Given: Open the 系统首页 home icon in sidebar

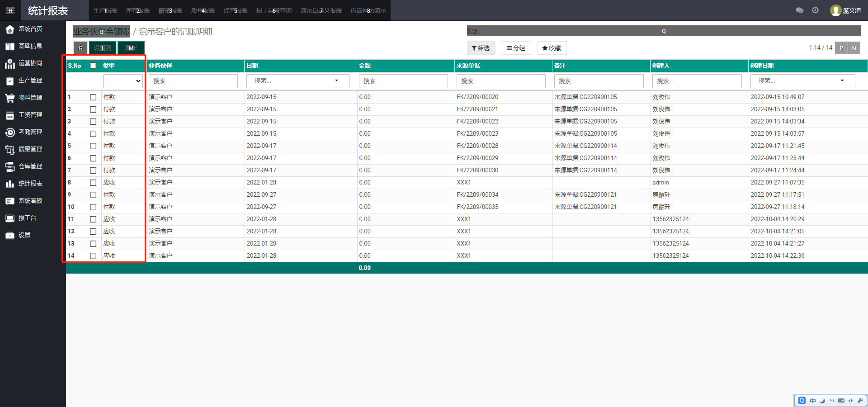Looking at the screenshot, I should 10,29.
